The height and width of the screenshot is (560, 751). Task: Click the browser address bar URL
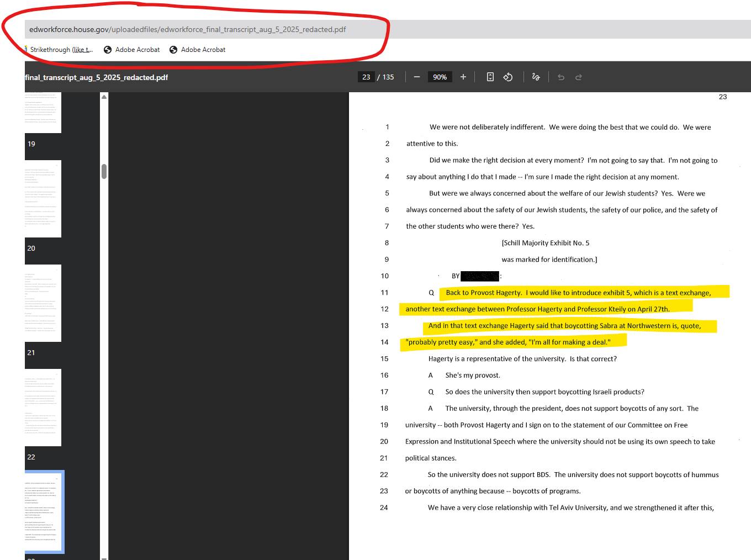(188, 29)
